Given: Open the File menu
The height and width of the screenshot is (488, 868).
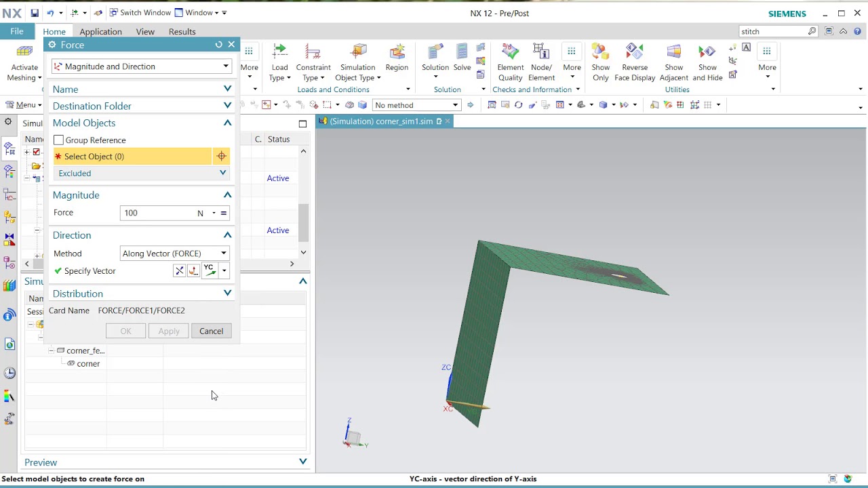Looking at the screenshot, I should click(x=17, y=31).
